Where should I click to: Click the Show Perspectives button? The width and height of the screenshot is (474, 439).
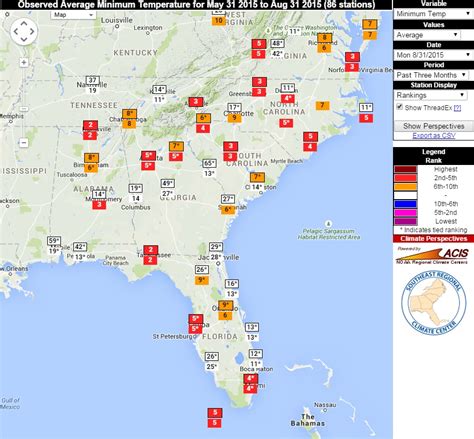[x=434, y=126]
